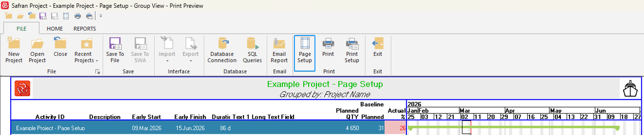This screenshot has height=135, width=644.
Task: Switch to the REPORTS ribbon tab
Action: tap(85, 29)
